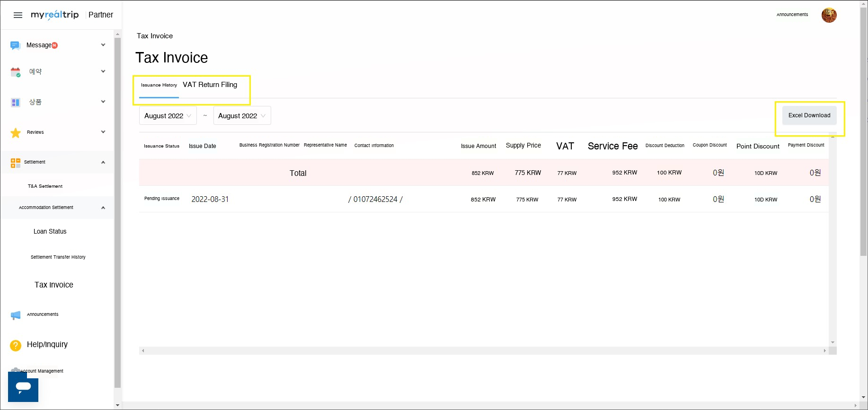Viewport: 868px width, 410px height.
Task: Open the start month August 2022 dropdown
Action: click(x=168, y=116)
